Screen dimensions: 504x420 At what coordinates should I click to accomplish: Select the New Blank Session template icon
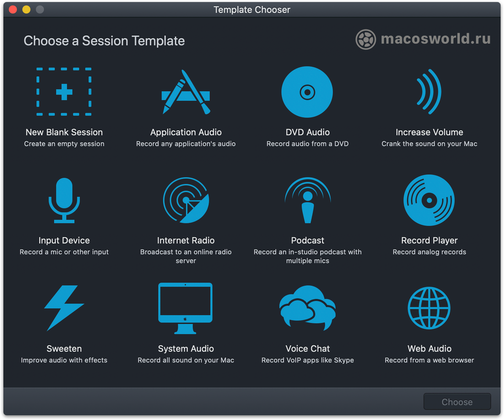pos(64,92)
